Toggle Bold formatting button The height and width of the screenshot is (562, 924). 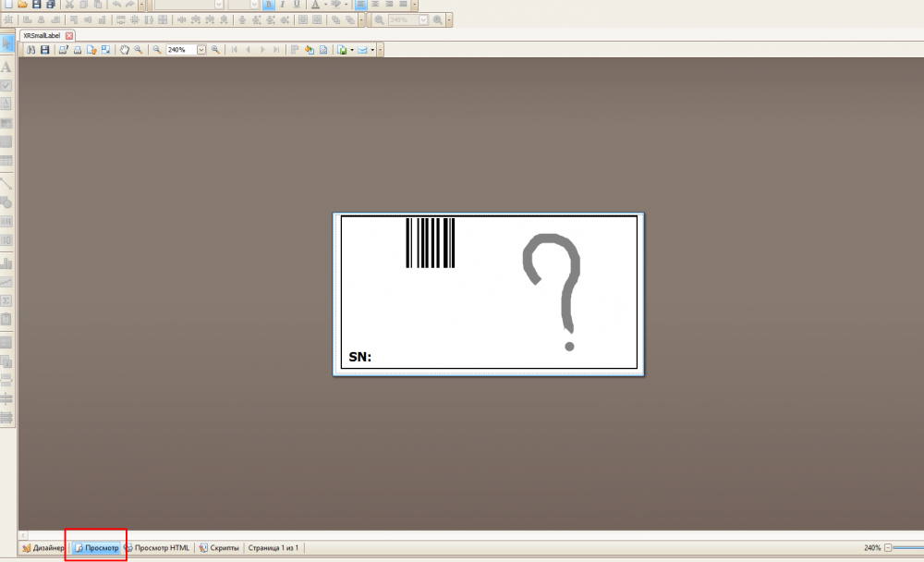coord(269,5)
